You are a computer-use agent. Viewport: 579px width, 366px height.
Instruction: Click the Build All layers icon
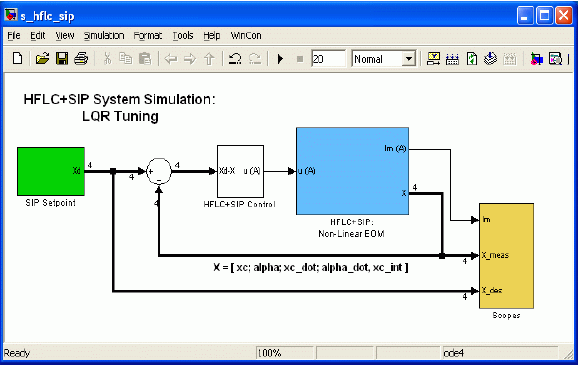(x=490, y=58)
